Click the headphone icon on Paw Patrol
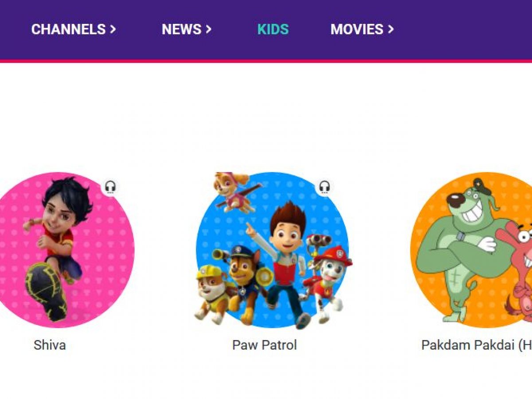The width and height of the screenshot is (532, 399). click(325, 187)
